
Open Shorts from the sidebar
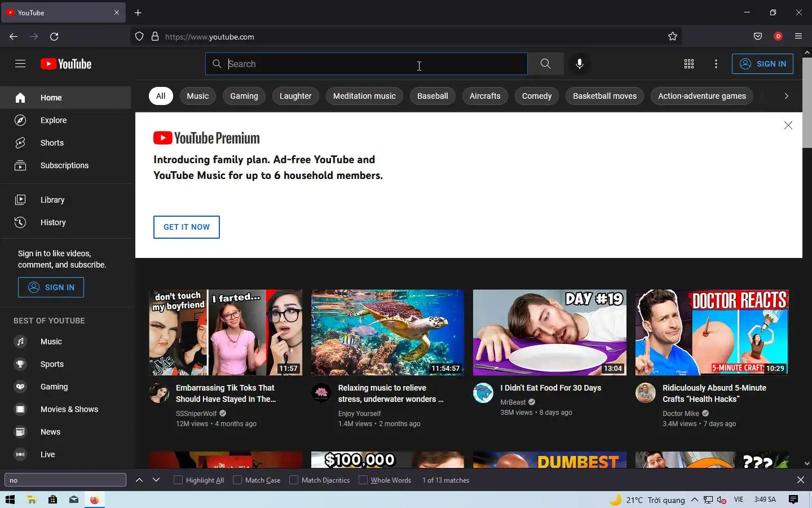[x=65, y=143]
